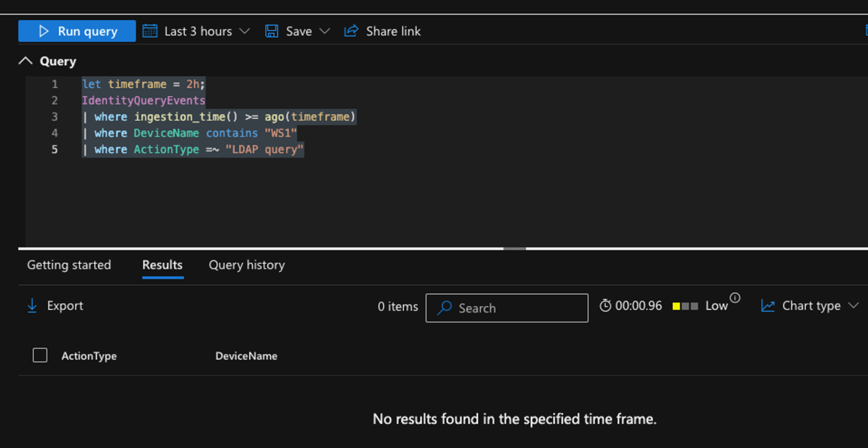Click the stopwatch icon showing query duration
The image size is (868, 448).
pyautogui.click(x=606, y=305)
